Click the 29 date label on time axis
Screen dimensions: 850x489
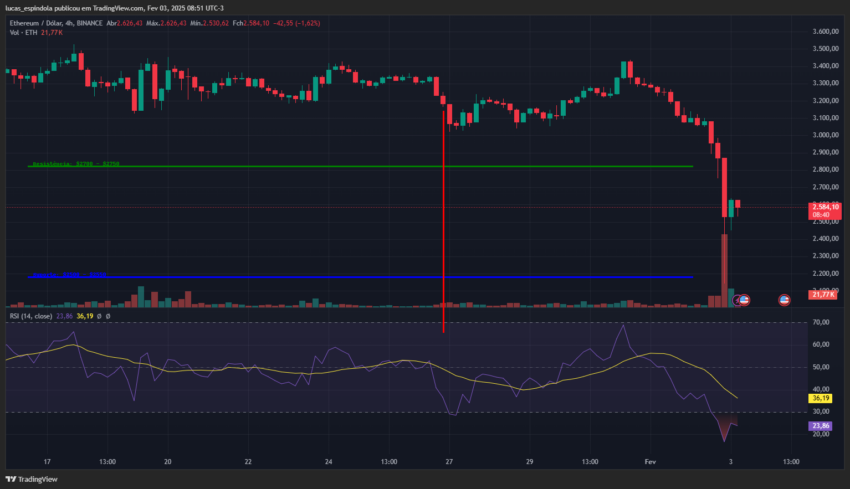529,462
